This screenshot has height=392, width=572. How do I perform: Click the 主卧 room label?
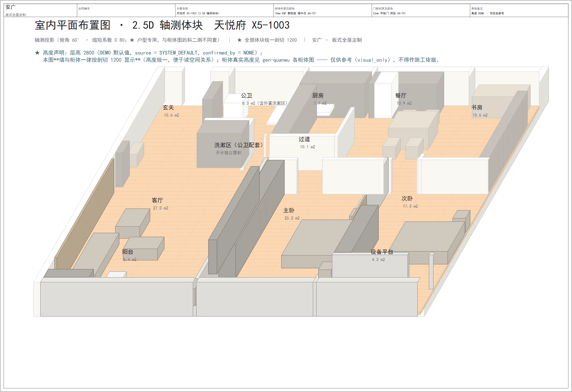(x=289, y=210)
